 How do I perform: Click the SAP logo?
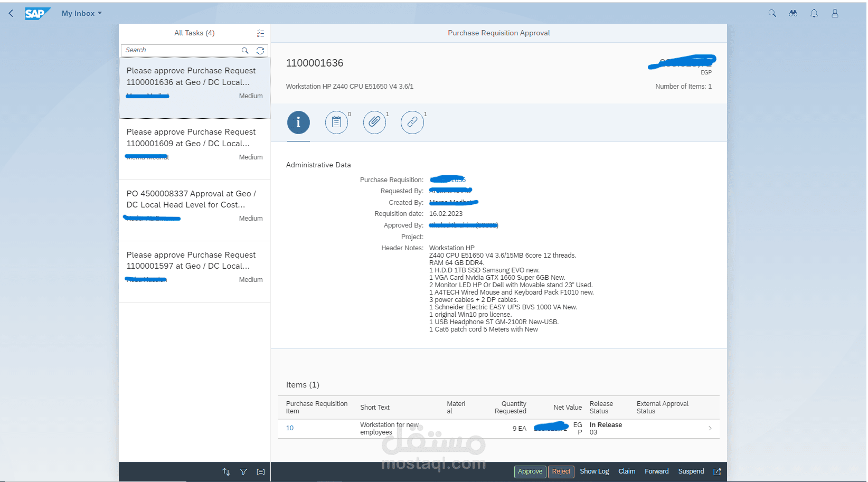pos(37,13)
